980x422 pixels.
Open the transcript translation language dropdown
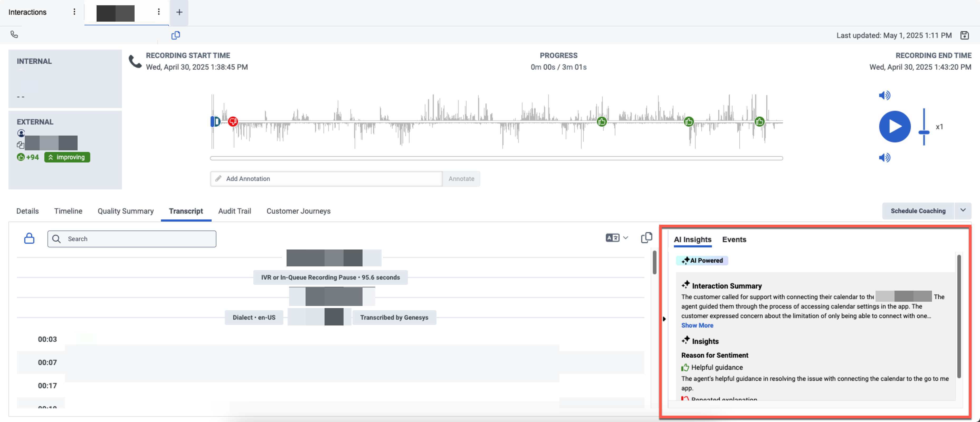[617, 238]
